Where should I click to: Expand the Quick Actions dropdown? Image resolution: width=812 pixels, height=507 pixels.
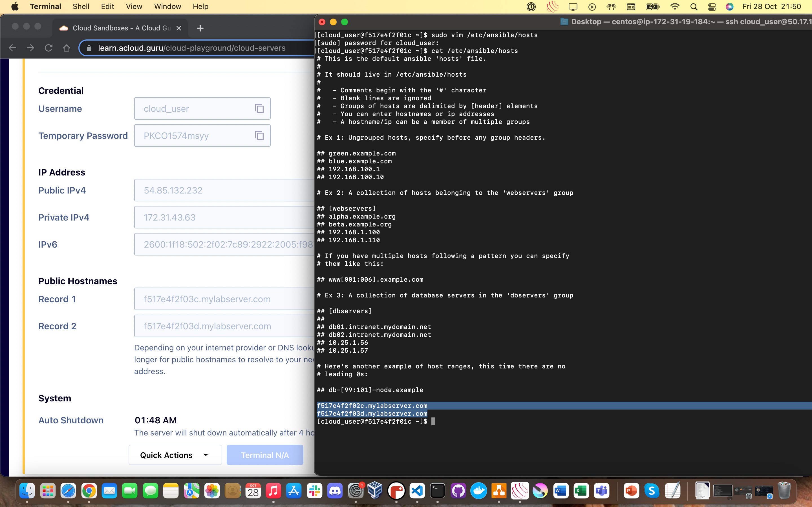click(175, 455)
